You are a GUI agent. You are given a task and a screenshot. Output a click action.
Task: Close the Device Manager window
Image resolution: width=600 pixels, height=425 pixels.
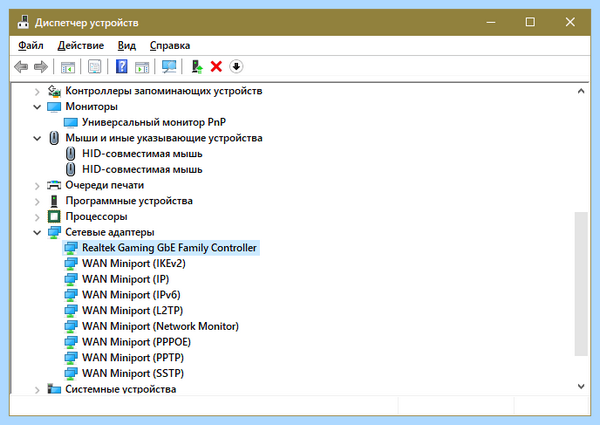(570, 22)
